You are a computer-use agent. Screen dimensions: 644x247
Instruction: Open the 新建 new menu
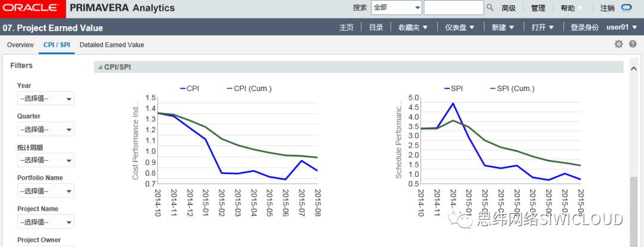pos(503,27)
